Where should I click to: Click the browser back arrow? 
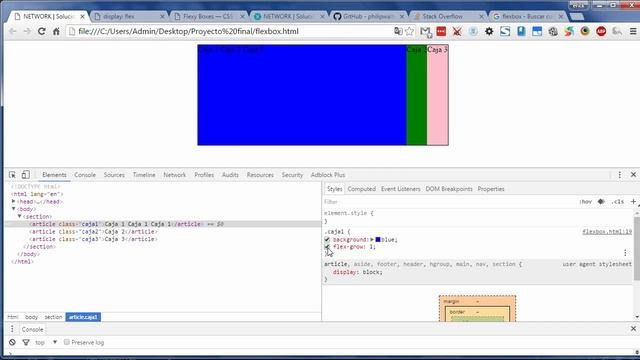tap(12, 31)
